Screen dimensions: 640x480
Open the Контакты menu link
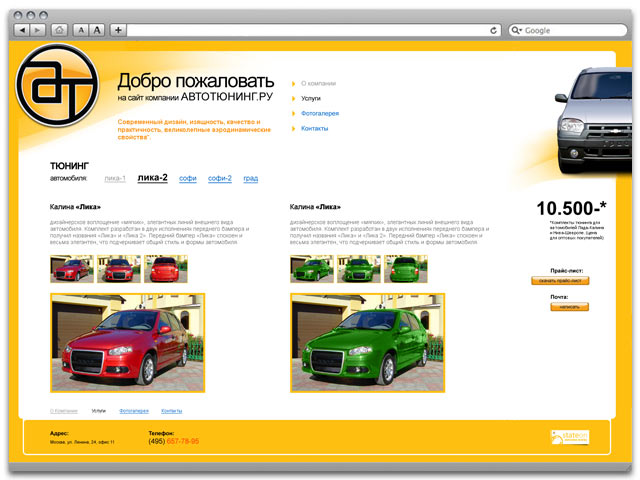point(314,129)
